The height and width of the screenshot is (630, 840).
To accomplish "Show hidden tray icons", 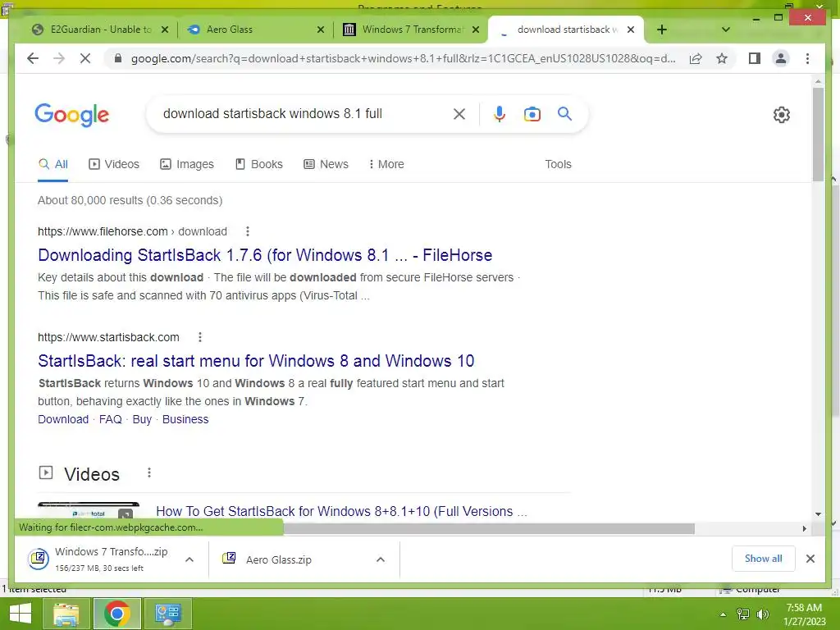I will click(x=723, y=614).
